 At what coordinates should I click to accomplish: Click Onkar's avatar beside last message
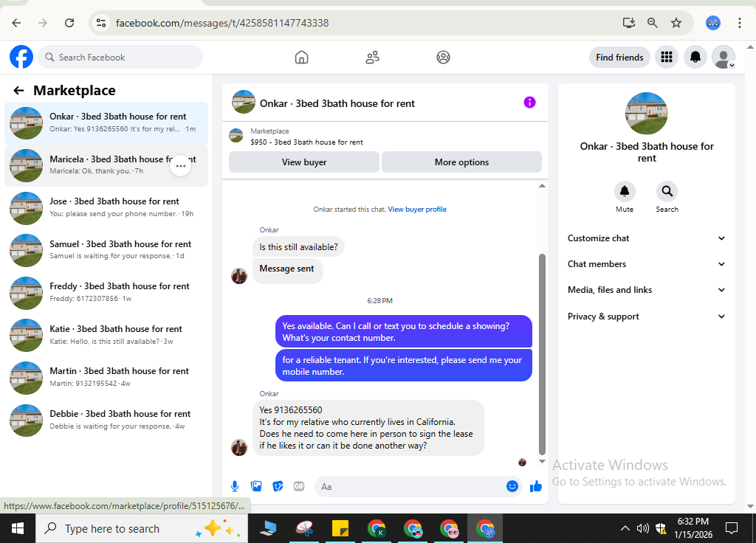pyautogui.click(x=239, y=448)
